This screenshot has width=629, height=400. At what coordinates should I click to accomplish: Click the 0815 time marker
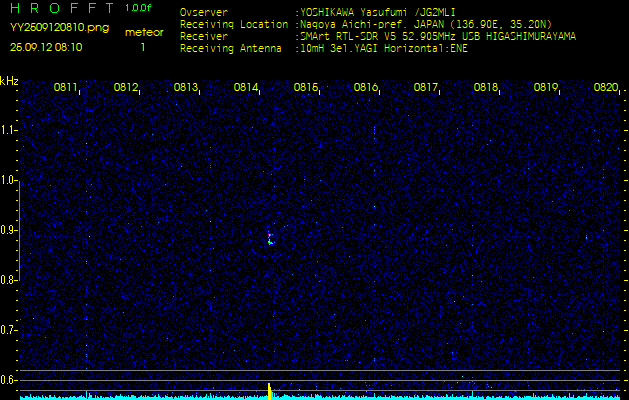pos(306,88)
